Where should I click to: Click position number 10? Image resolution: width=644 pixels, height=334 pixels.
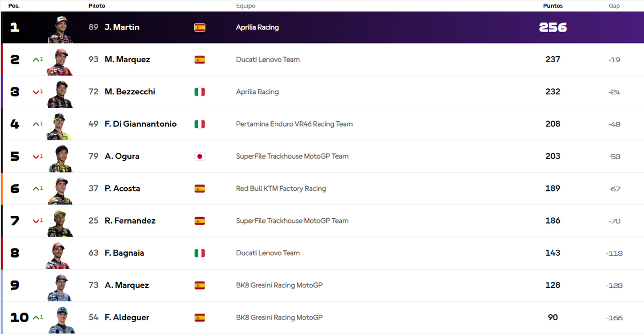pos(19,317)
